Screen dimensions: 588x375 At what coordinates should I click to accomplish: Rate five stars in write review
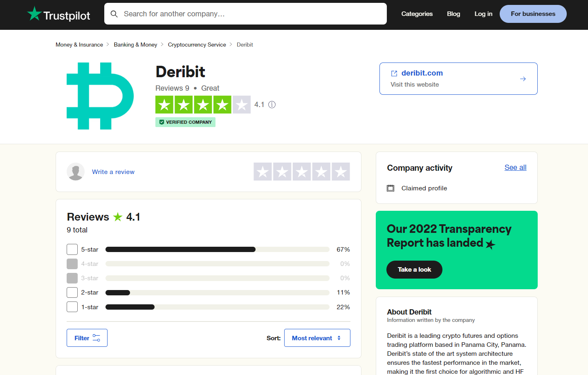(x=341, y=172)
